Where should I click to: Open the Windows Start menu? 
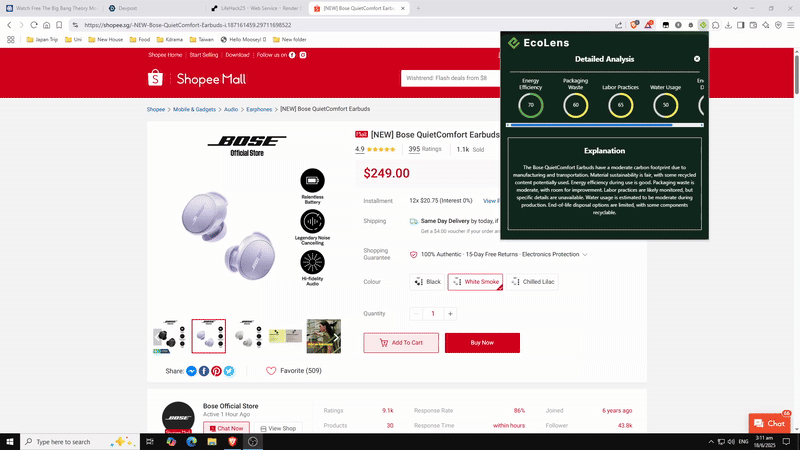coord(10,441)
